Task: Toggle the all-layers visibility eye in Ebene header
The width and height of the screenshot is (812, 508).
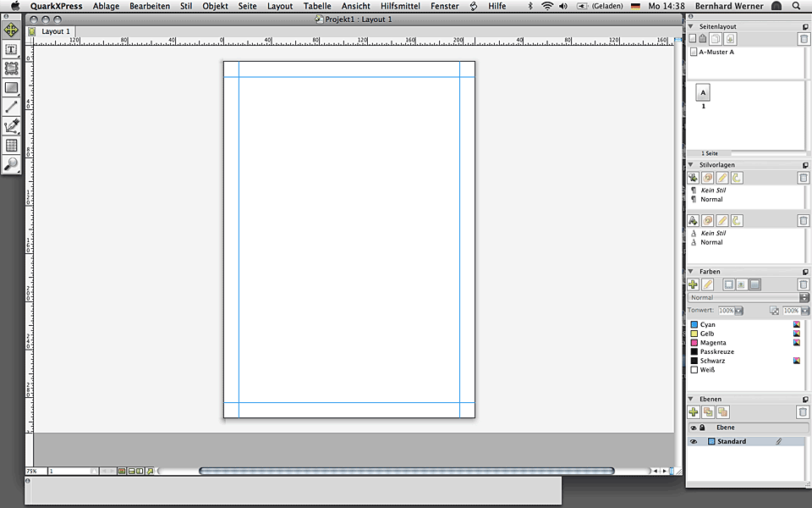Action: (x=694, y=428)
